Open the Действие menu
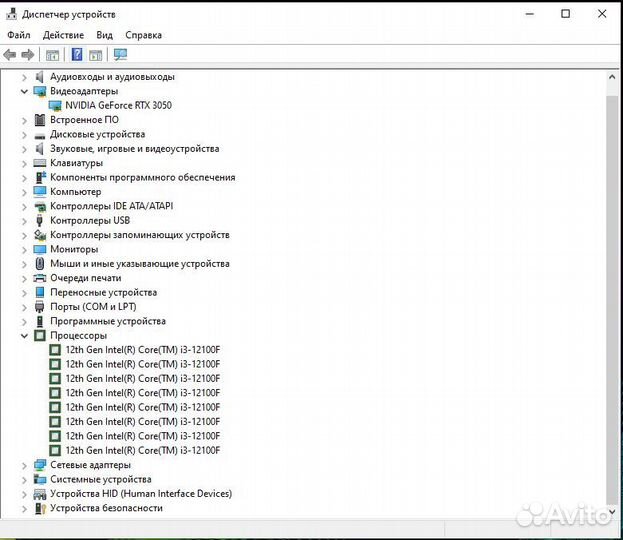The image size is (623, 540). (x=63, y=35)
